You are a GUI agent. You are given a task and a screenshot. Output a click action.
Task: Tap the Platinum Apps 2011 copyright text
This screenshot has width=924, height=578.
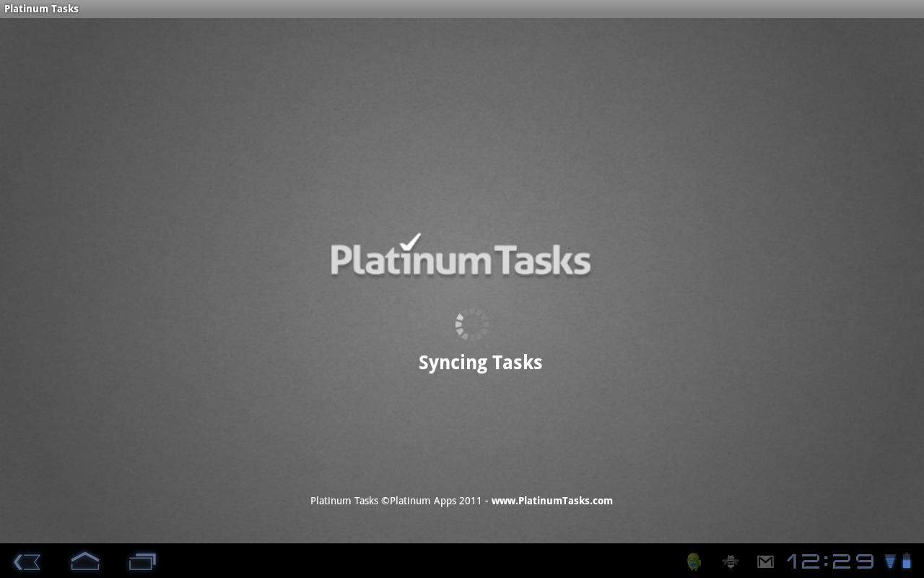coord(398,500)
